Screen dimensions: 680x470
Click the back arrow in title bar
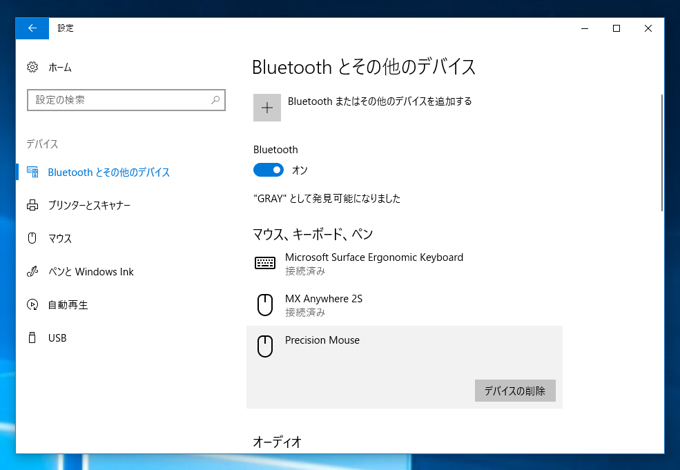32,28
